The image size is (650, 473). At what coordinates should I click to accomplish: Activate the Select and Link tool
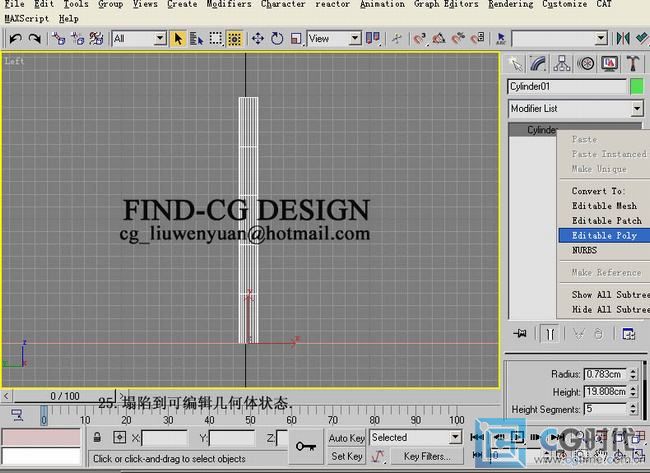click(58, 39)
